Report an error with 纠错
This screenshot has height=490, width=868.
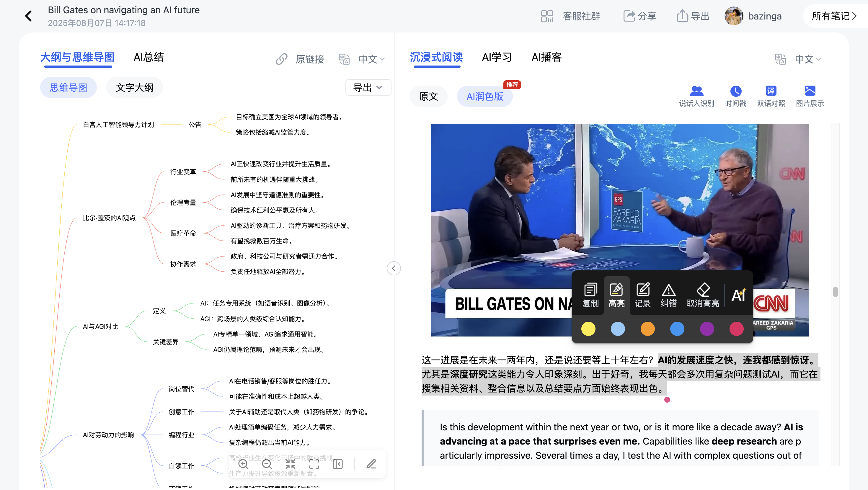[668, 295]
